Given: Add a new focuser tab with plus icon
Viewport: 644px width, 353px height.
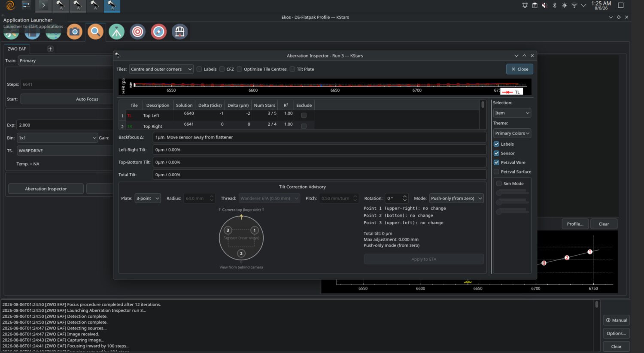Looking at the screenshot, I should coord(50,49).
